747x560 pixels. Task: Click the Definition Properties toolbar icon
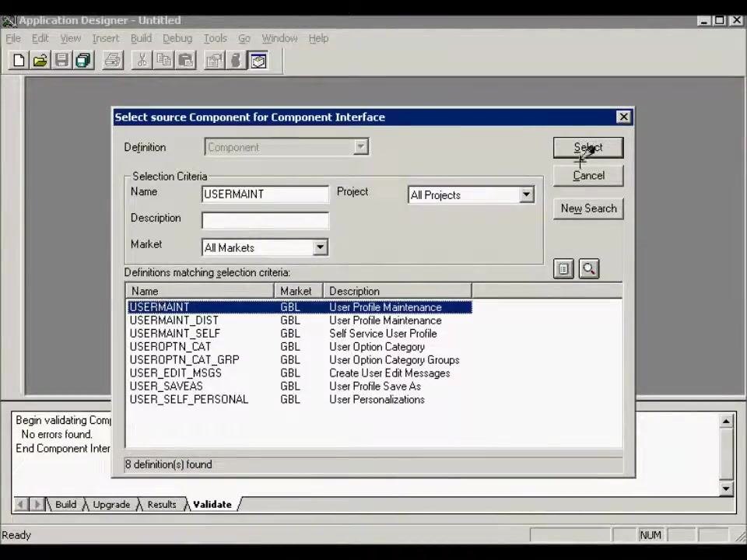click(x=215, y=61)
